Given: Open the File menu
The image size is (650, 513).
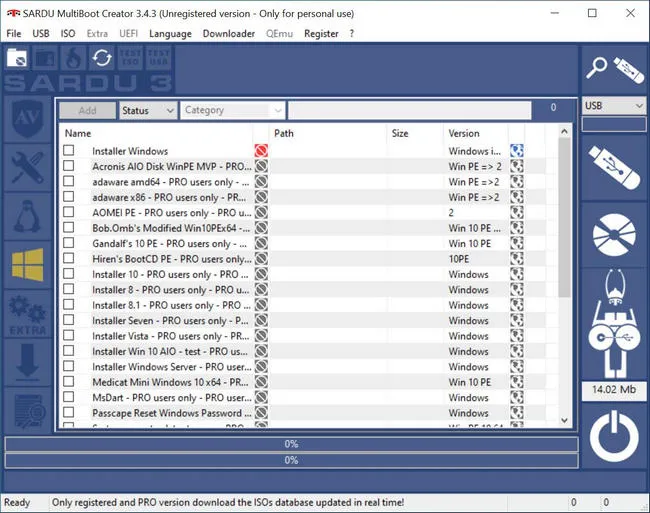Looking at the screenshot, I should [14, 34].
